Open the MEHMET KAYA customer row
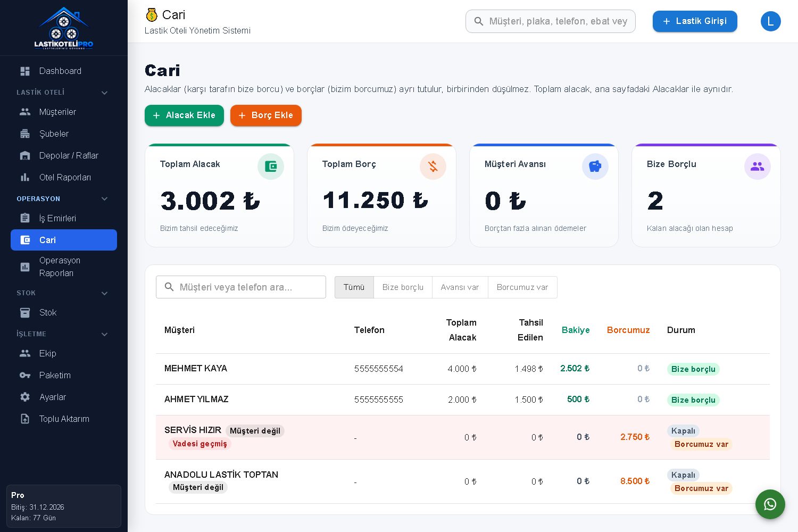This screenshot has width=798, height=532. (x=463, y=369)
